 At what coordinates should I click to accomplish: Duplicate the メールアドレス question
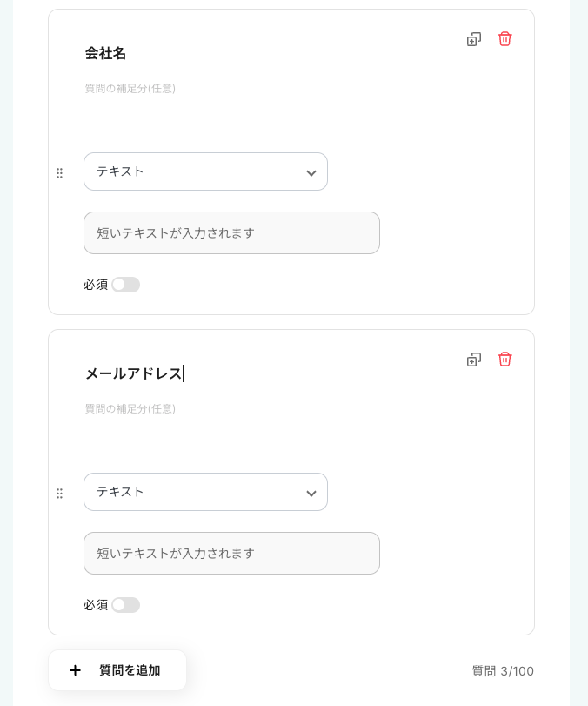(x=473, y=360)
